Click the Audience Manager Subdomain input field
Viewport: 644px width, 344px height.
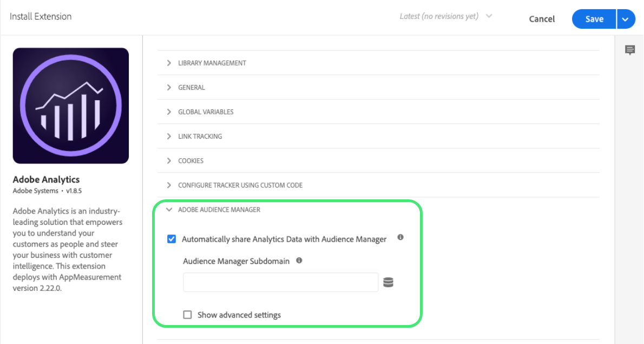(x=280, y=282)
